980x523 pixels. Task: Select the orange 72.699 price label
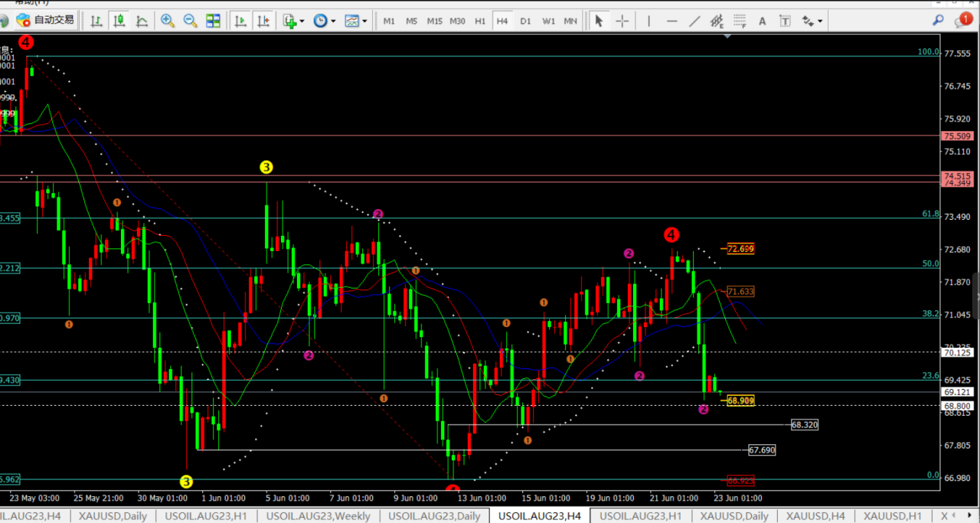tap(740, 249)
